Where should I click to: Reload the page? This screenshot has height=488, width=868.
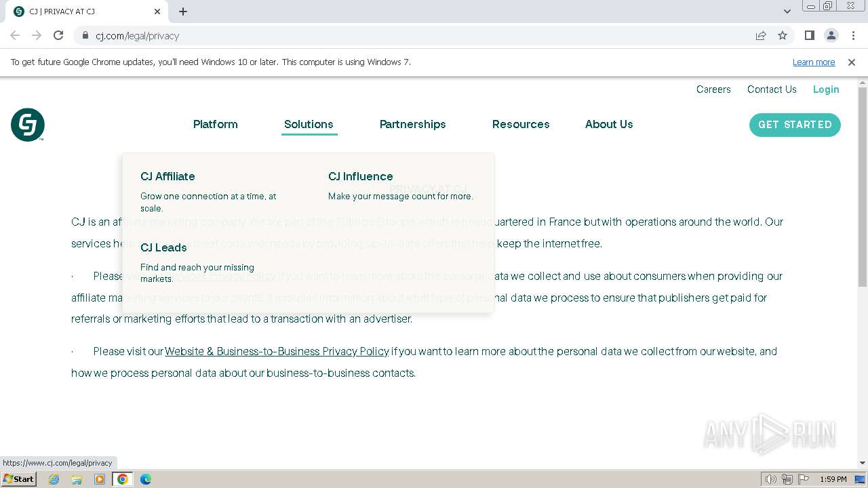[58, 35]
